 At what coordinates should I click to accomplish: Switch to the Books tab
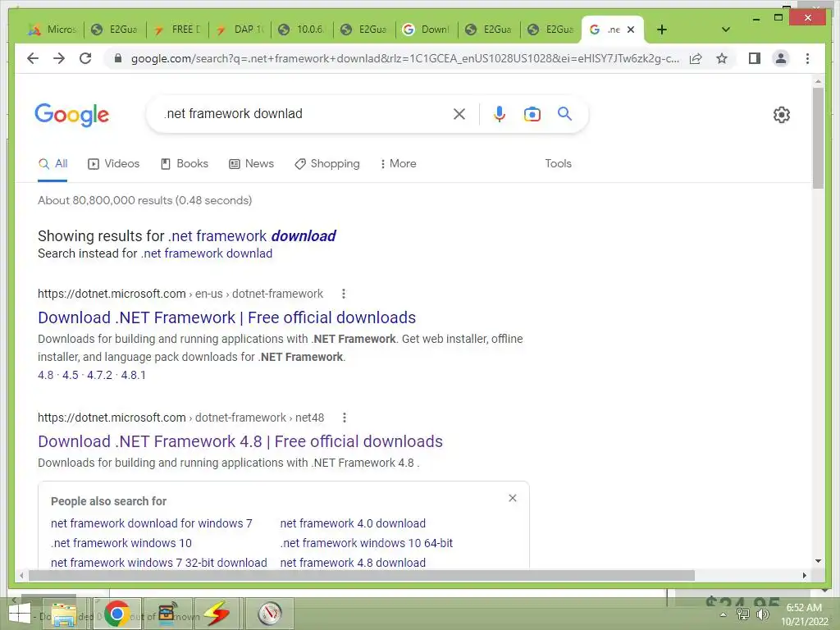coord(185,164)
